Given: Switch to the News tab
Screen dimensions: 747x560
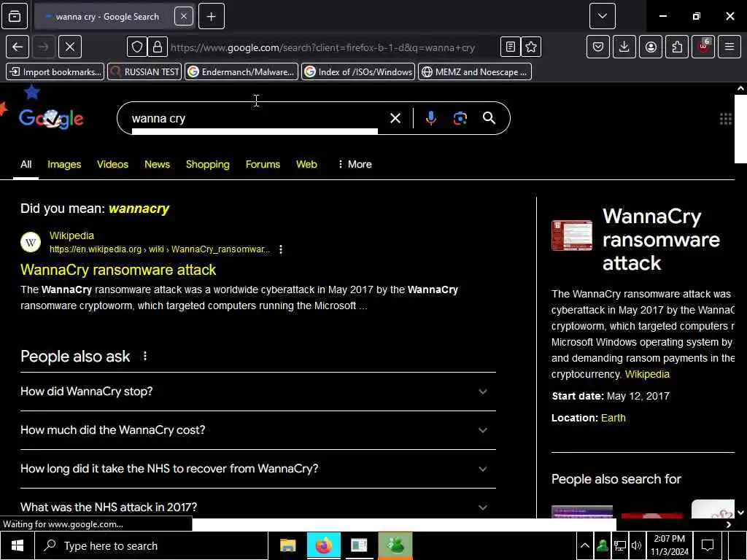Looking at the screenshot, I should point(158,164).
